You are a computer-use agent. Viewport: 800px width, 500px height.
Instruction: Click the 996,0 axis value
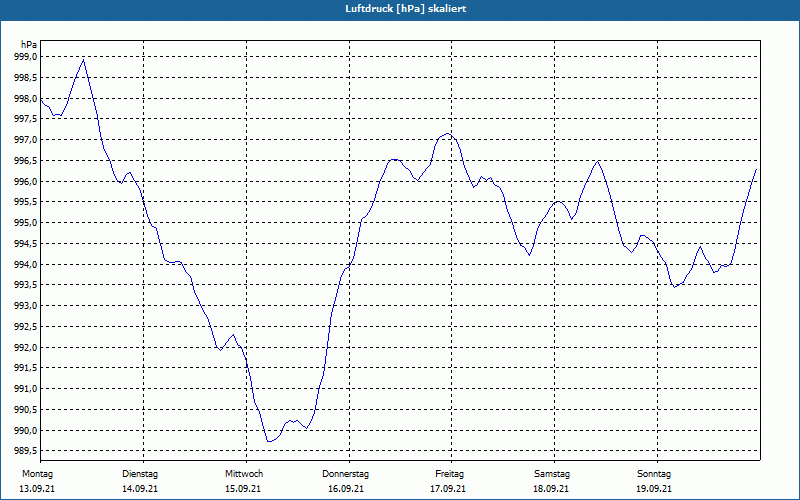[26, 182]
